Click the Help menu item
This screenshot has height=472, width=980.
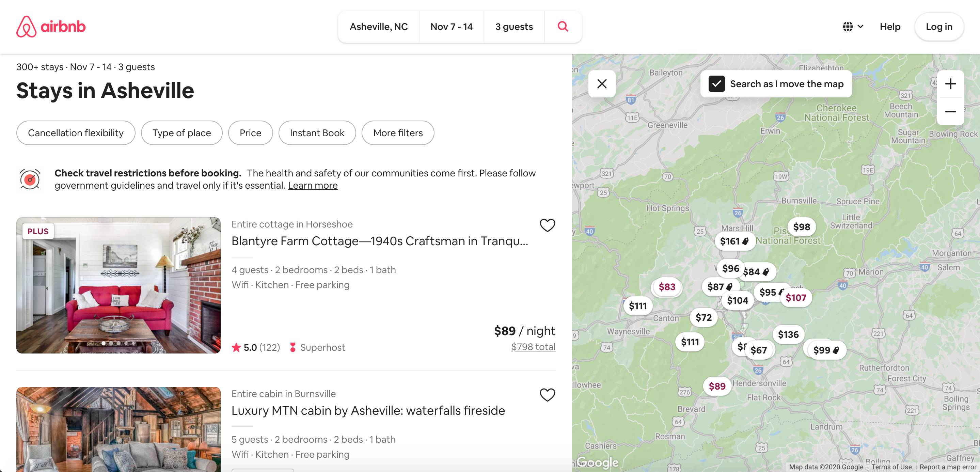(x=889, y=26)
